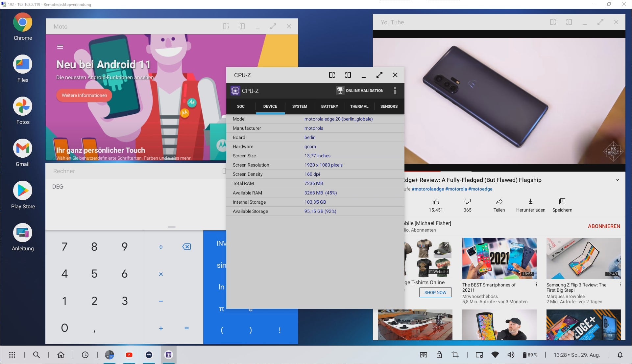Open Samsung Z Flip 3 Review thumbnail
Screen dimensions: 632x364
pos(583,259)
